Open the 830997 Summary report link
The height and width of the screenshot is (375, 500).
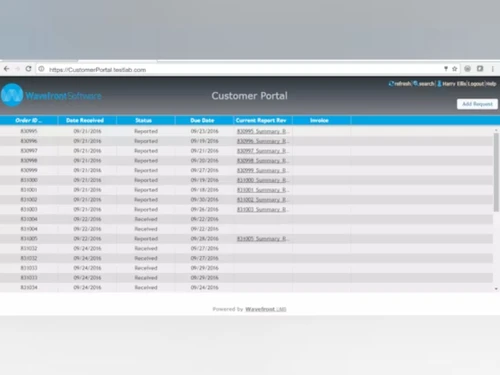coord(263,151)
